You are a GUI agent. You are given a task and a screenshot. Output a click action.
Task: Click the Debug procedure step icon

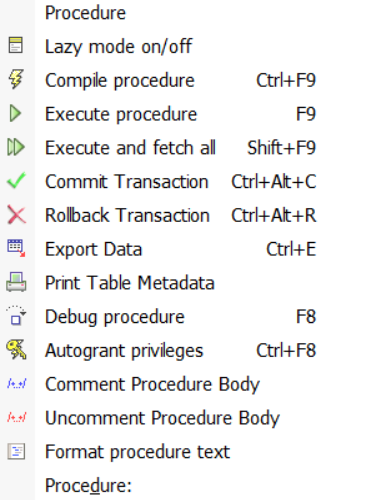coord(16,315)
